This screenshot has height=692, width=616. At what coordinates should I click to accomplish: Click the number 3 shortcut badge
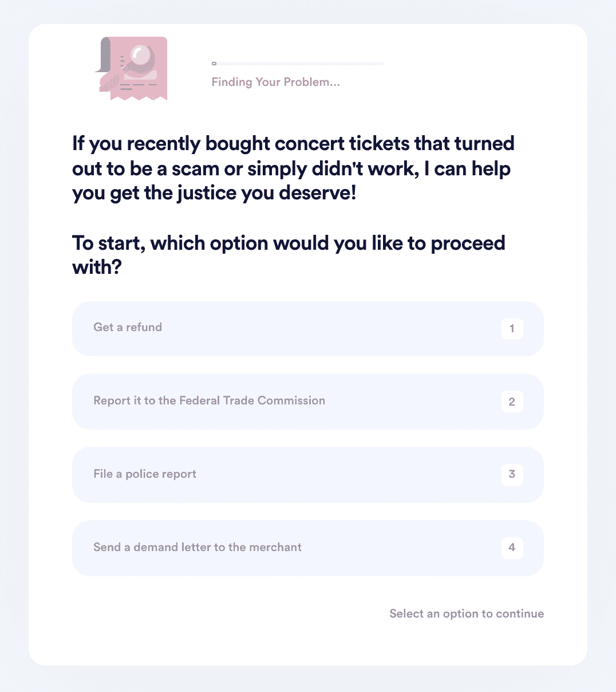tap(512, 474)
